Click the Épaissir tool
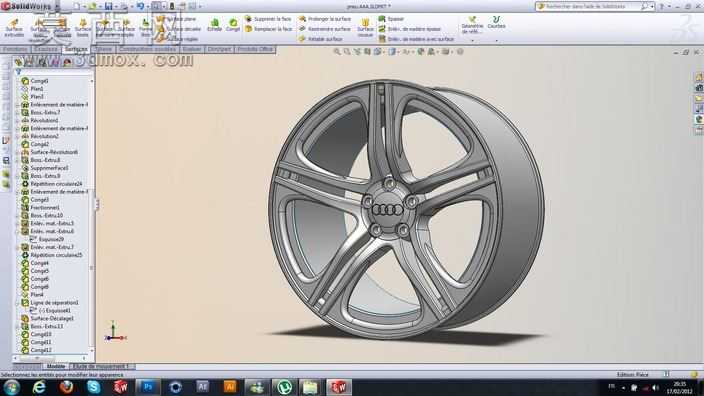This screenshot has width=704, height=396. coord(391,19)
